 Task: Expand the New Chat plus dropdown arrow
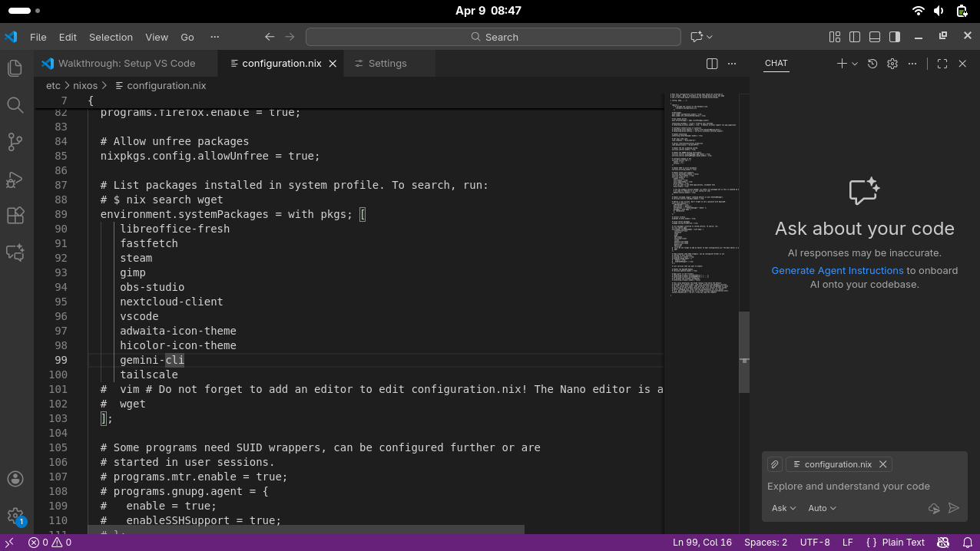point(854,64)
